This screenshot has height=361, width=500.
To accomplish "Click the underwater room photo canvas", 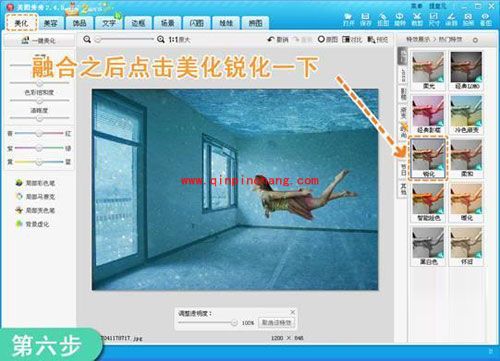I will click(x=235, y=189).
